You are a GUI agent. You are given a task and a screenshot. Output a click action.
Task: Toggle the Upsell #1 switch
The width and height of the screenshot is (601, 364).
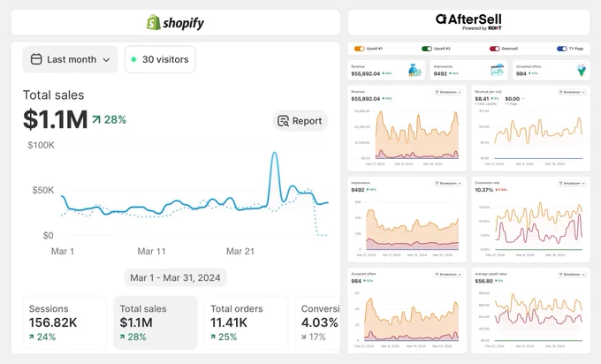(x=359, y=49)
